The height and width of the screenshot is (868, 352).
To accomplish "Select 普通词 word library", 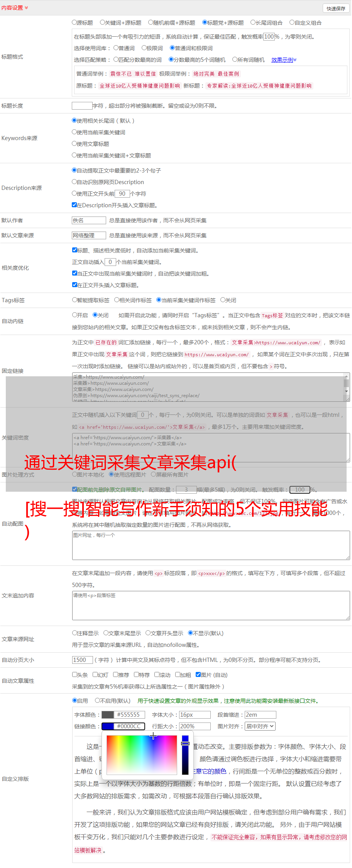I will tap(116, 48).
